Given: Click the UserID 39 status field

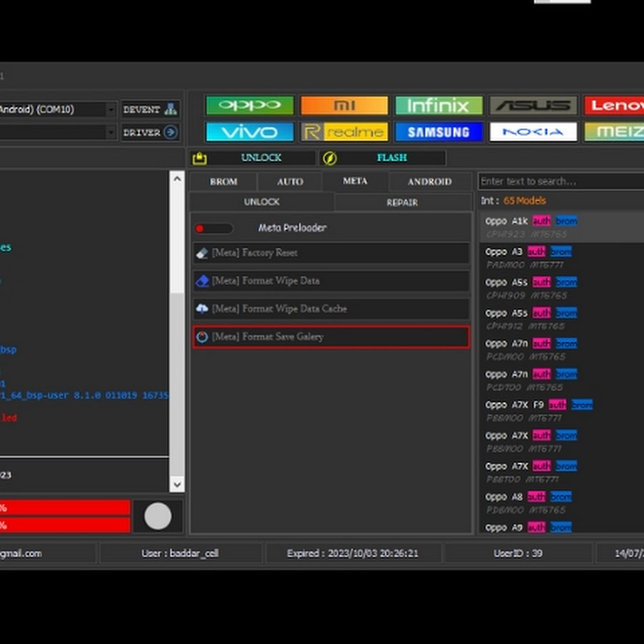Looking at the screenshot, I should [518, 553].
